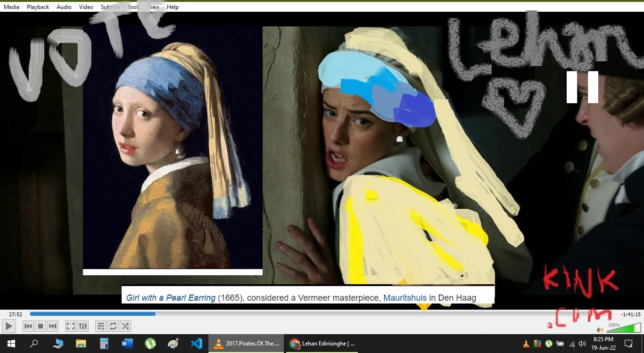
Task: Click the WinRAR books tray icon
Action: click(x=537, y=344)
